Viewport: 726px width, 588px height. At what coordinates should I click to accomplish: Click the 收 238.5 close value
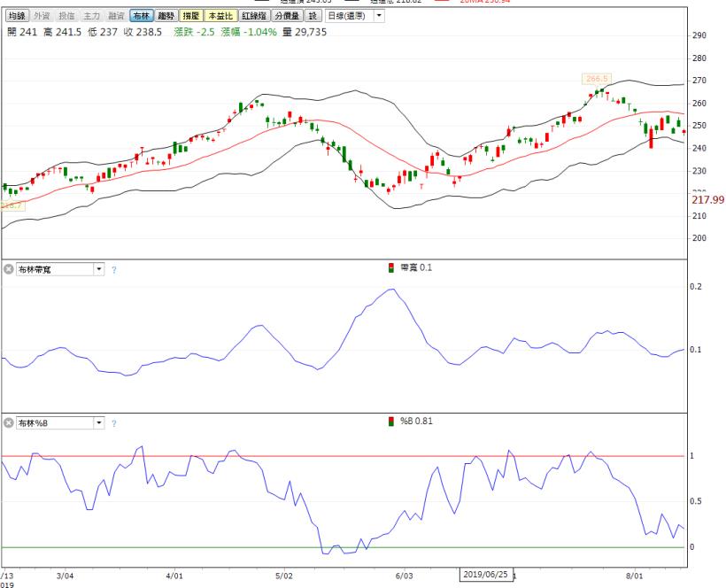[x=143, y=32]
